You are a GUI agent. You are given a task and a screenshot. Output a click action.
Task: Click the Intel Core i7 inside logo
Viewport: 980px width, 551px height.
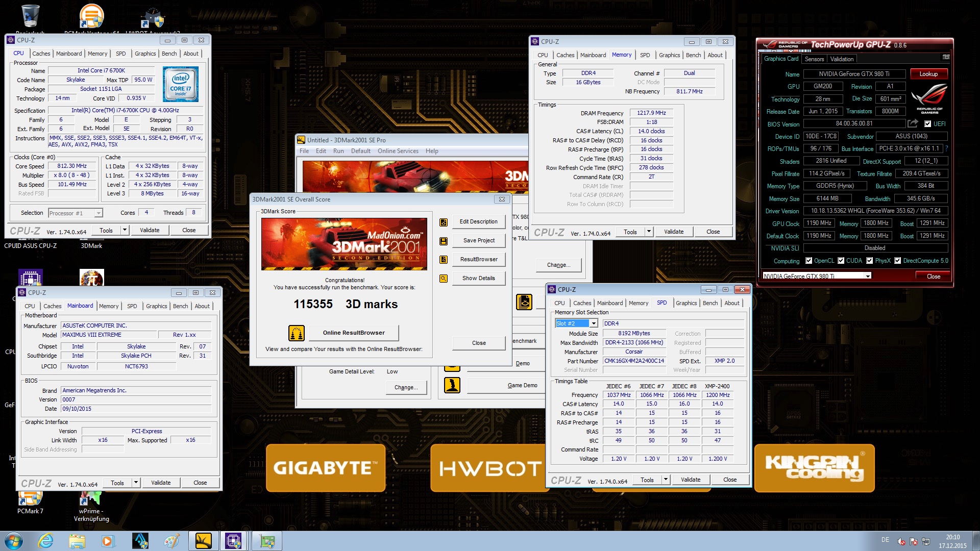[x=180, y=85]
